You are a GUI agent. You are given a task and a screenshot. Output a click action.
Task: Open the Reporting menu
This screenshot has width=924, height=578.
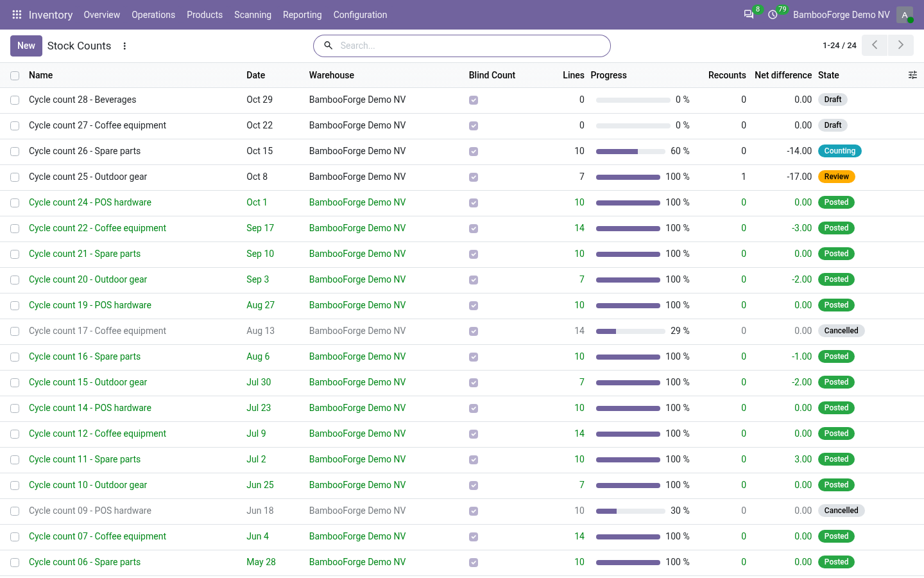point(302,14)
